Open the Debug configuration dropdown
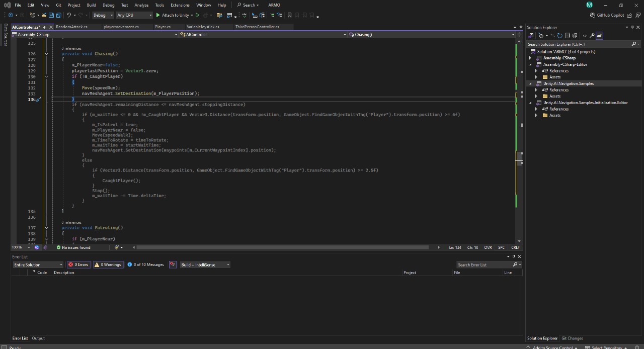 click(x=103, y=15)
